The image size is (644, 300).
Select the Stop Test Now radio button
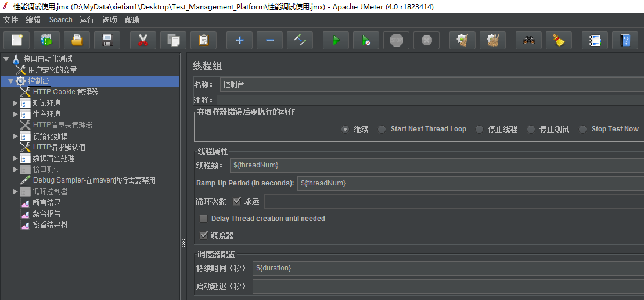coord(583,129)
